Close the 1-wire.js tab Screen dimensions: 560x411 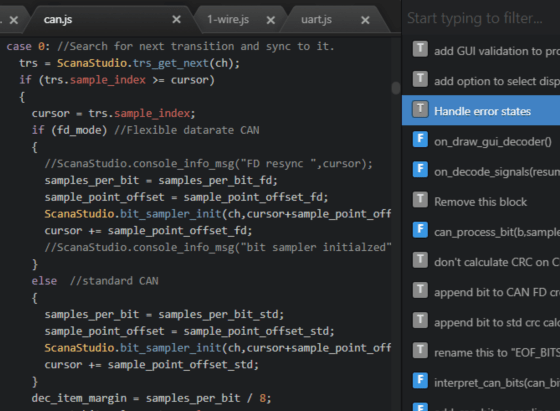click(x=271, y=20)
